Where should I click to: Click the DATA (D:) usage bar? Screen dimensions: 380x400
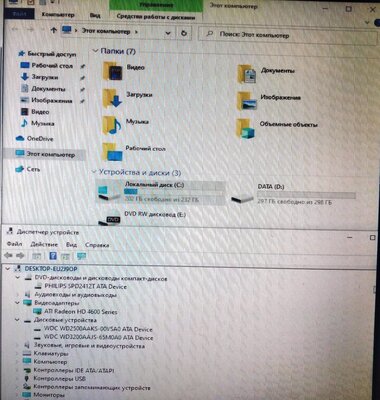tap(306, 195)
